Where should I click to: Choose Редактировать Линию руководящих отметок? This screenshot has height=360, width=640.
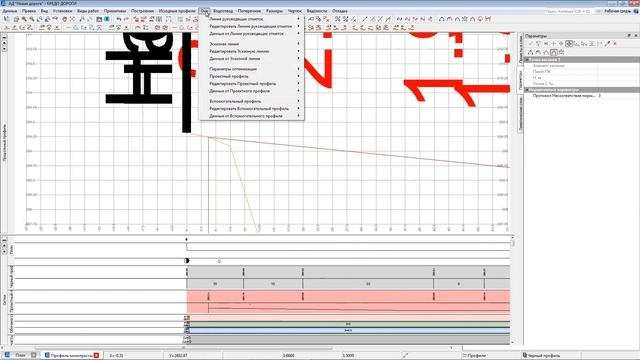pos(251,26)
